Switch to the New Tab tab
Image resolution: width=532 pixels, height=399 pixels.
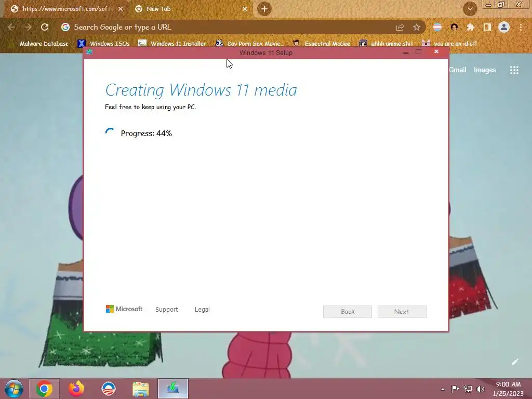click(191, 9)
